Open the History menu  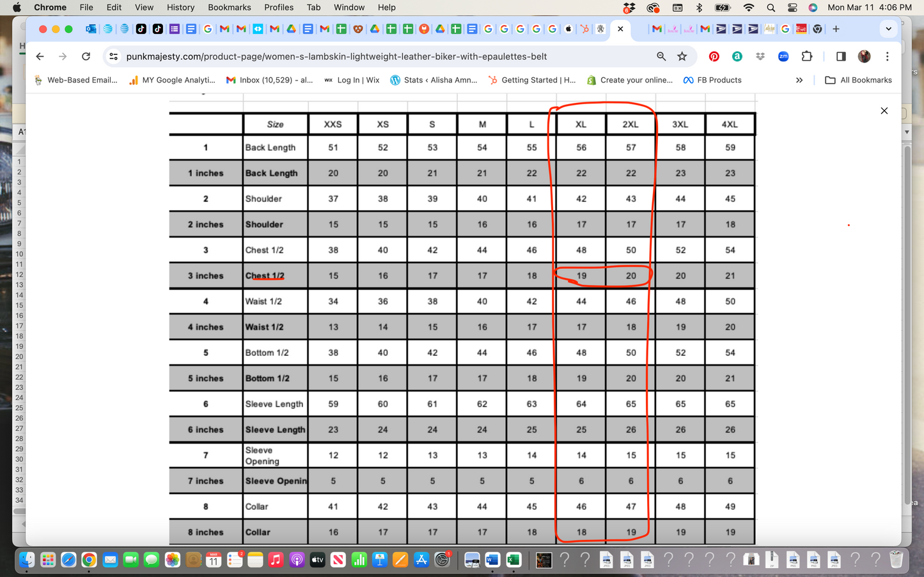click(180, 8)
